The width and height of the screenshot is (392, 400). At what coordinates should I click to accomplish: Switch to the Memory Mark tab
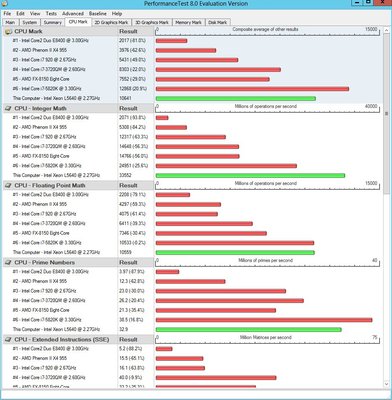pos(188,22)
